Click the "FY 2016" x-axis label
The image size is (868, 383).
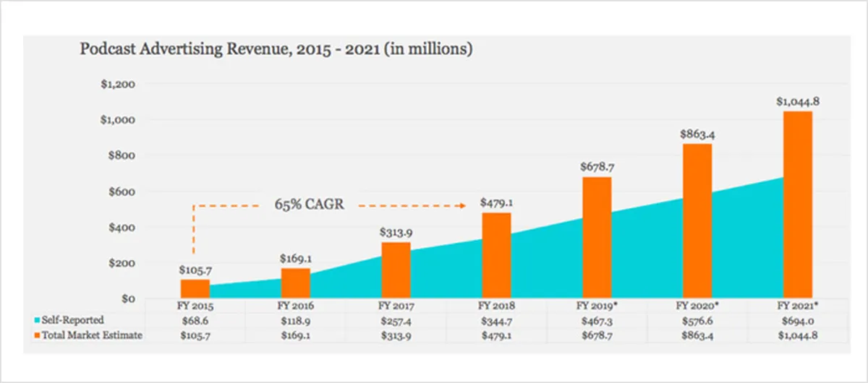pyautogui.click(x=295, y=306)
